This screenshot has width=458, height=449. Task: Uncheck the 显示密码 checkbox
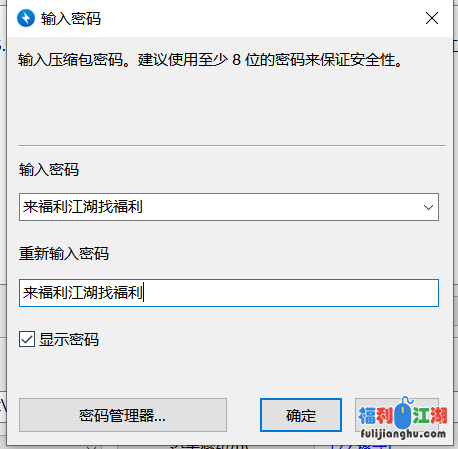[x=27, y=339]
